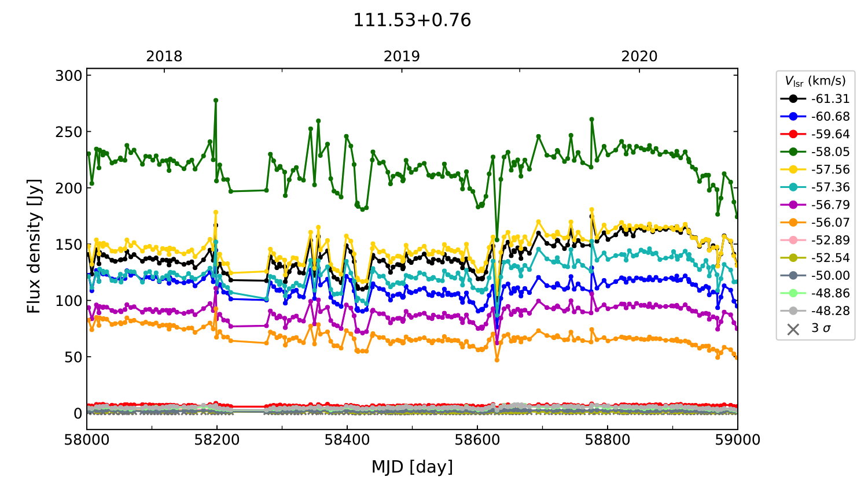This screenshot has width=868, height=488.
Task: Select the orange -56.07 legend entry
Action: click(x=815, y=223)
